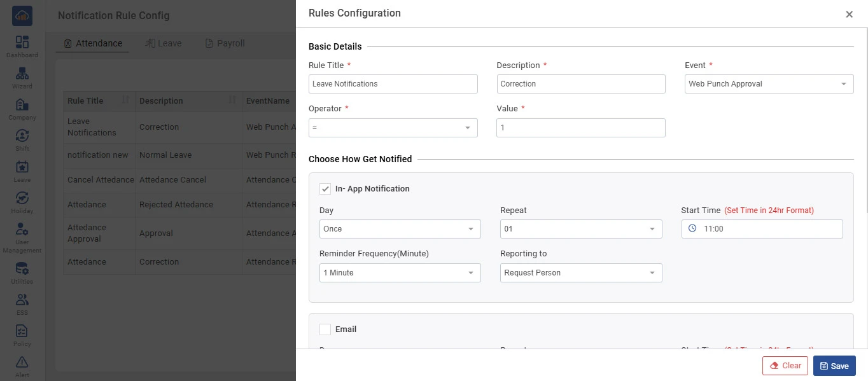Close the Rules Configuration panel
Screen dimensions: 868x381
[849, 15]
